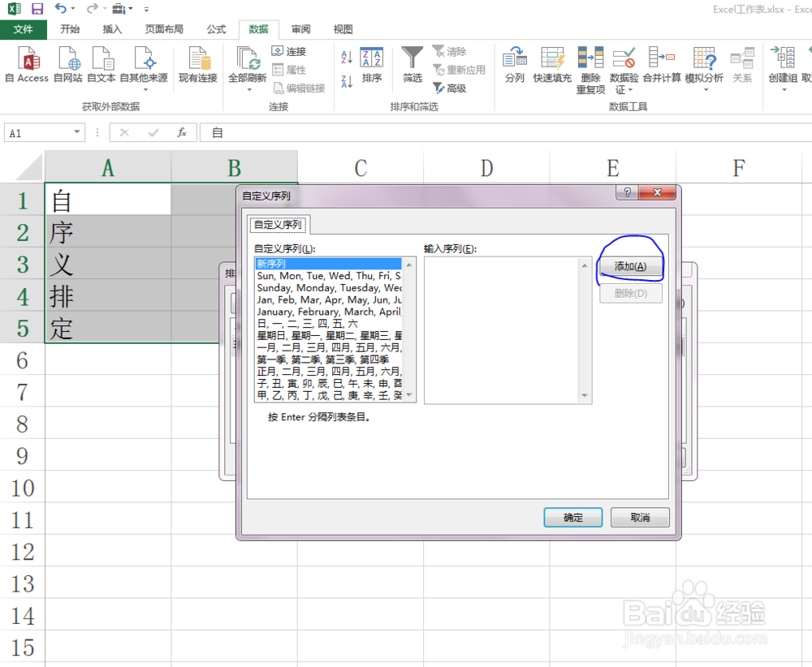The height and width of the screenshot is (667, 812).
Task: Open the quick access toolbar customize arrow
Action: click(x=146, y=9)
